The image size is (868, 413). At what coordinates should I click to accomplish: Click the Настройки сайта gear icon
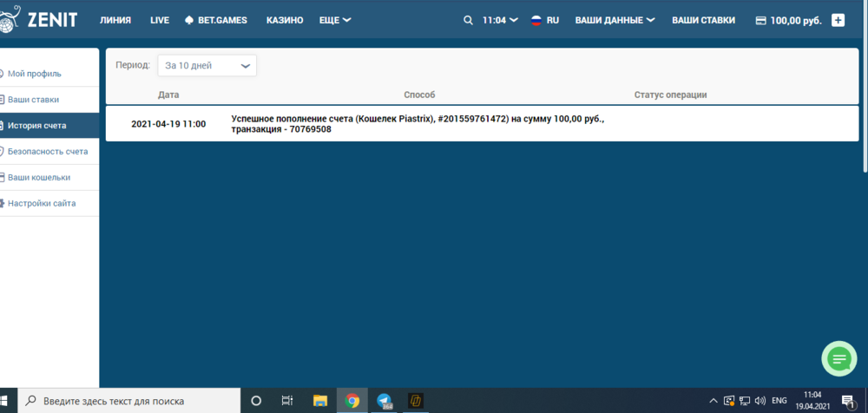[2, 203]
